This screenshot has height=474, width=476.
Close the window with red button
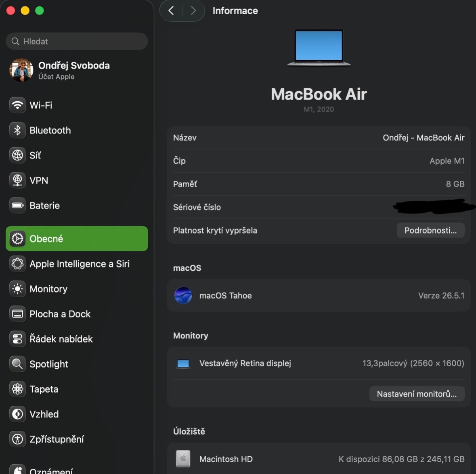click(x=10, y=10)
